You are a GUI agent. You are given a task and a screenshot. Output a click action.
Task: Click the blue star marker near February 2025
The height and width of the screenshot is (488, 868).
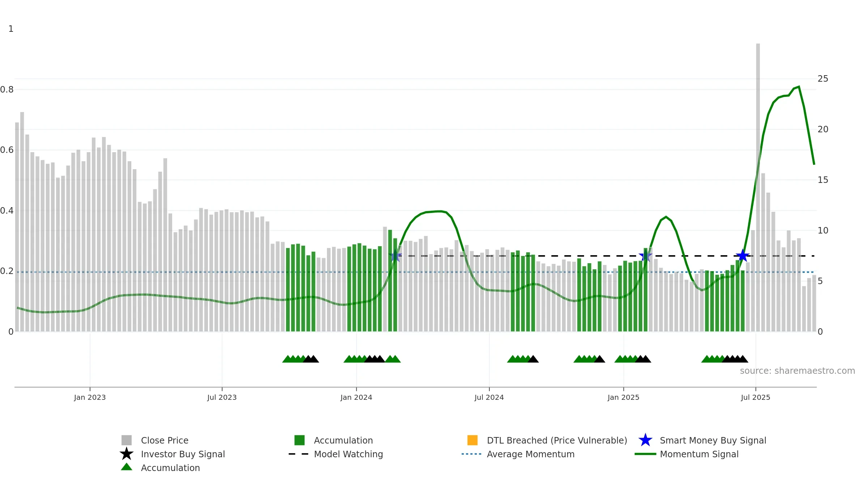point(646,256)
